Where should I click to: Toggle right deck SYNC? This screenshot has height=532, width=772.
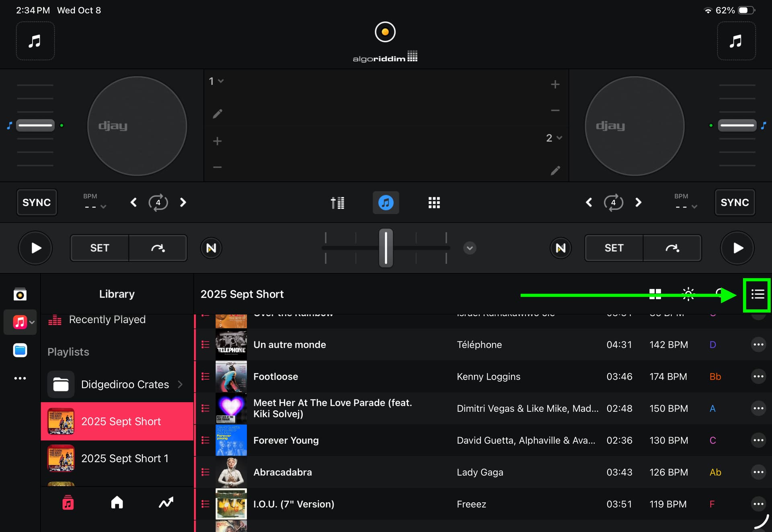[734, 202]
